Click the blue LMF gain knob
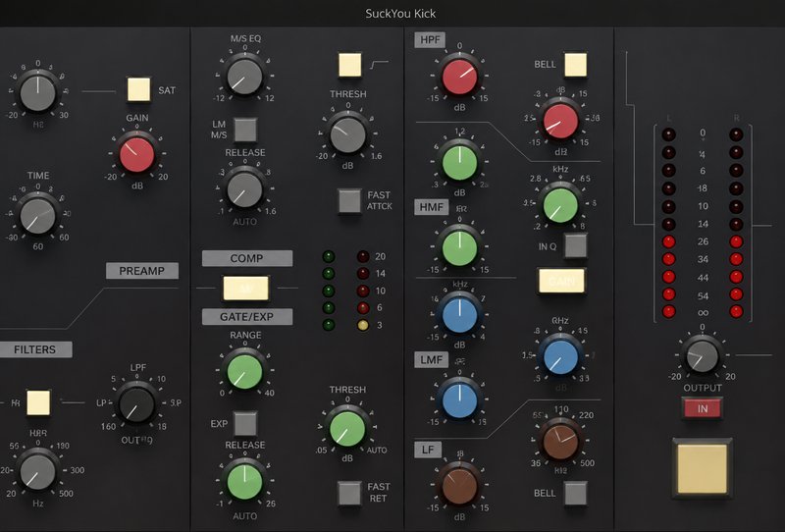The width and height of the screenshot is (785, 532). (459, 399)
